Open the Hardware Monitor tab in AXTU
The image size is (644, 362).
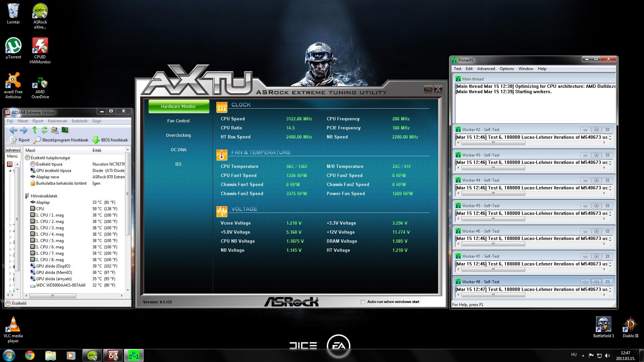178,106
